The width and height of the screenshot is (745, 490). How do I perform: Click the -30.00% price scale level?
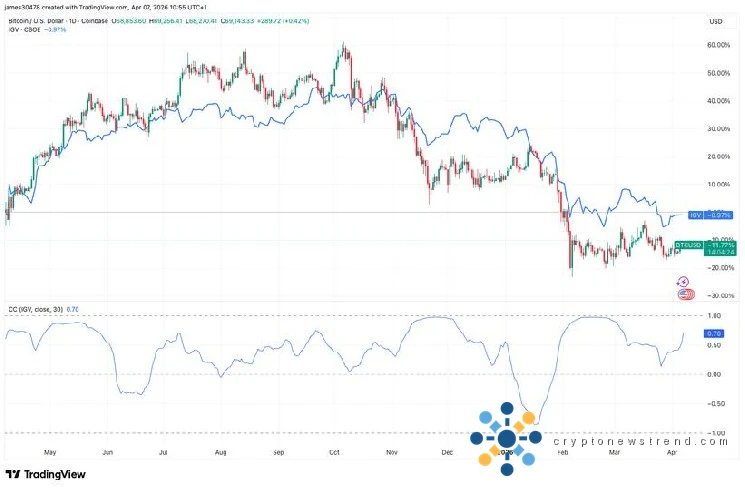point(720,295)
